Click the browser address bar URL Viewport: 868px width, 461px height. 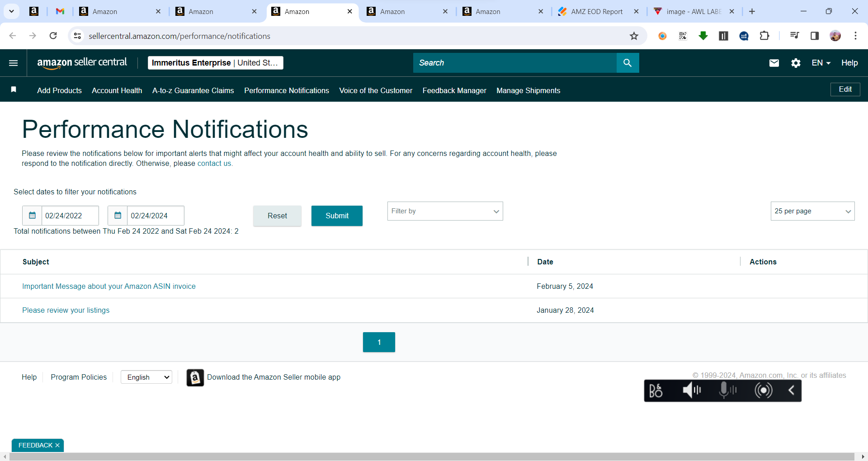pyautogui.click(x=179, y=36)
